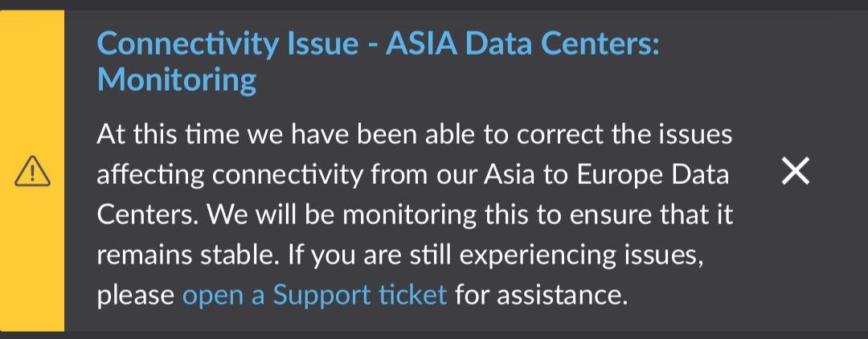Close the ASIA Data Centers alert
868x339 pixels.
coord(795,171)
